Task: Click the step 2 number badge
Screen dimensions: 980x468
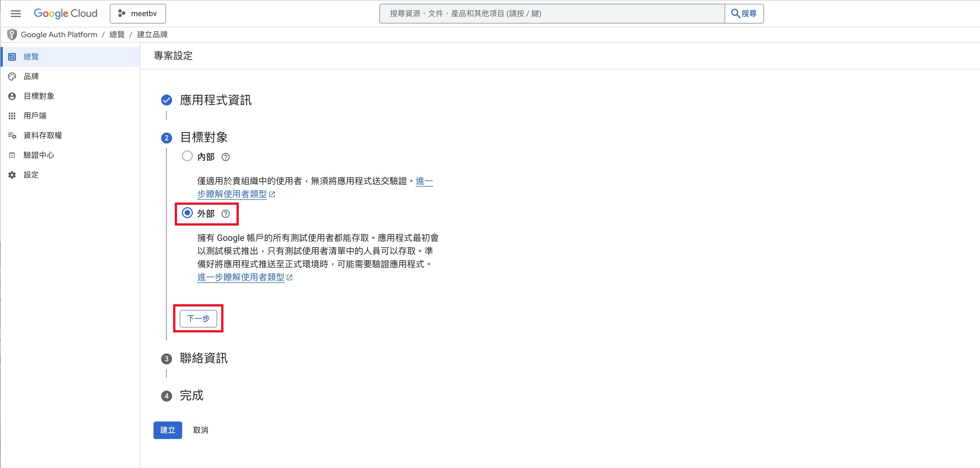Action: tap(166, 138)
